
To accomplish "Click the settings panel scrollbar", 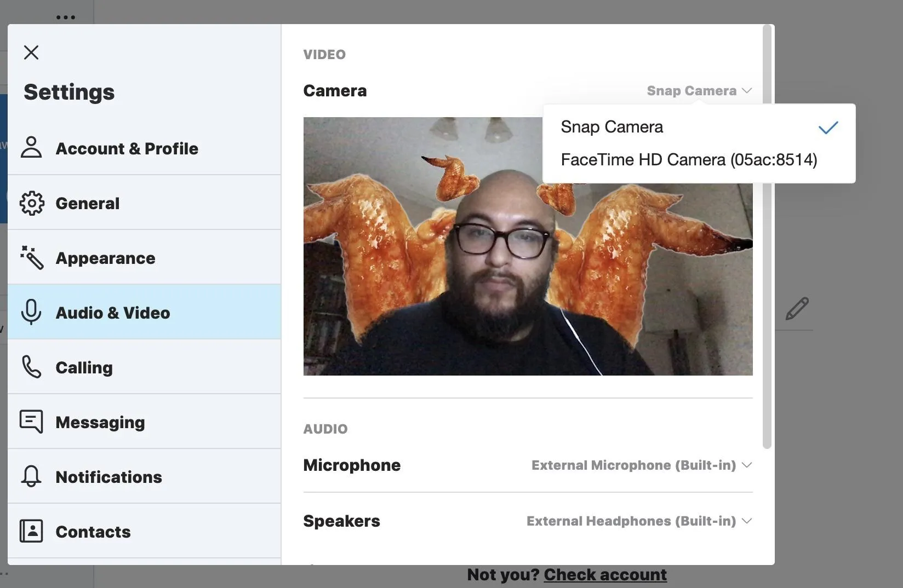I will coord(767,237).
